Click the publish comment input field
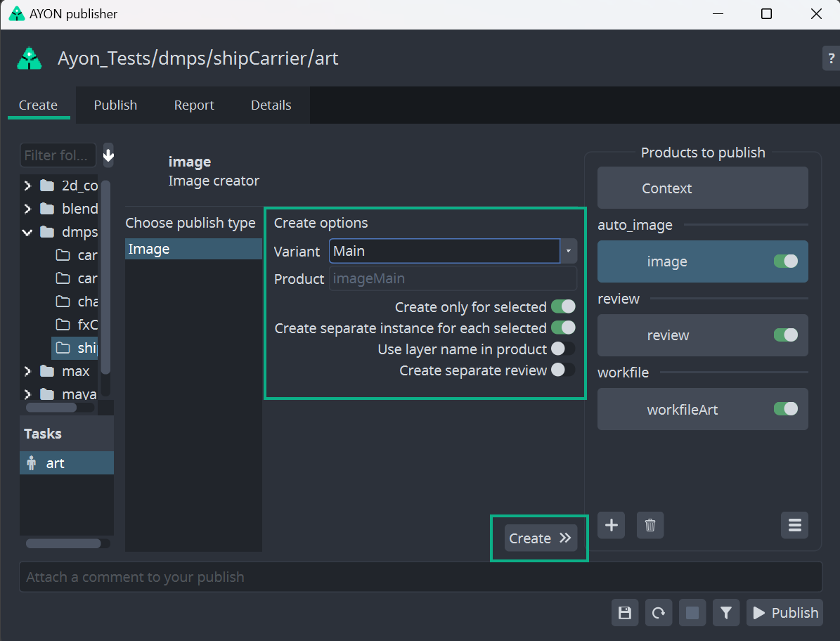Viewport: 840px width, 641px height. [x=420, y=577]
